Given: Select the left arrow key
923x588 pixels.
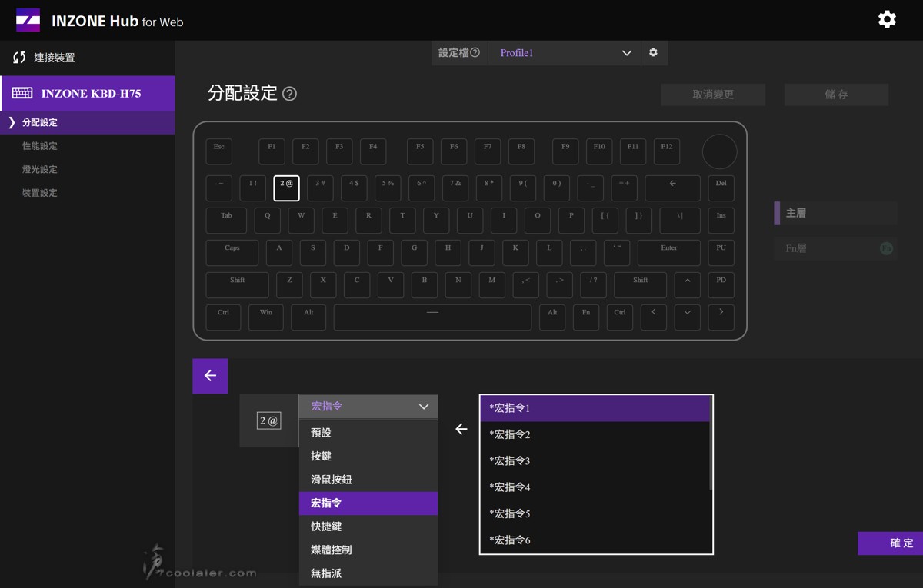Looking at the screenshot, I should [x=653, y=317].
